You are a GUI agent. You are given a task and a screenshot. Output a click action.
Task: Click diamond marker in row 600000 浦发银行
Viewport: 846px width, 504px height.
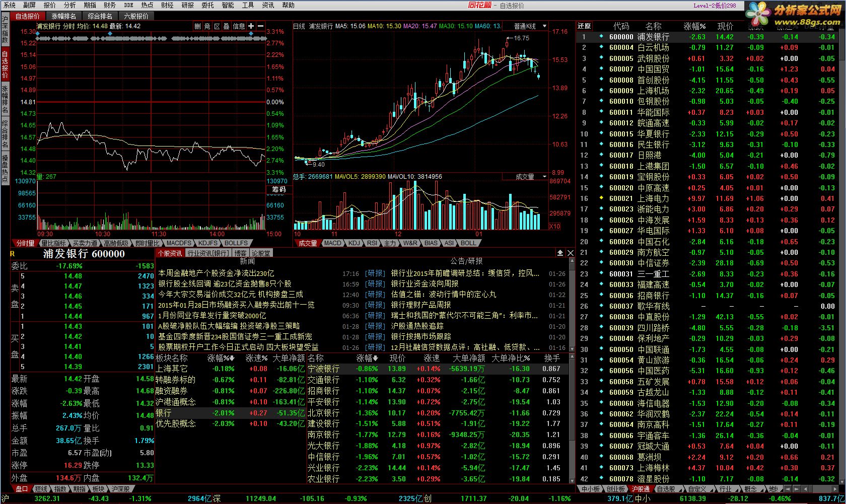(601, 36)
